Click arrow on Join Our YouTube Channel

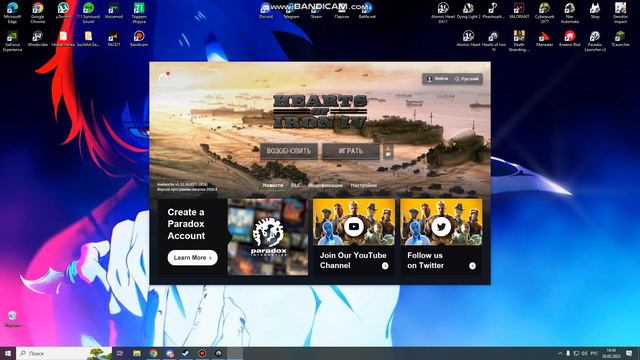[x=385, y=266]
